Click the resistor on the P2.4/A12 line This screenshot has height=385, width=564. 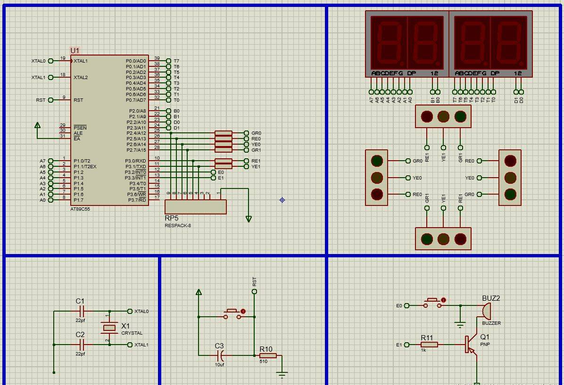[x=223, y=133]
